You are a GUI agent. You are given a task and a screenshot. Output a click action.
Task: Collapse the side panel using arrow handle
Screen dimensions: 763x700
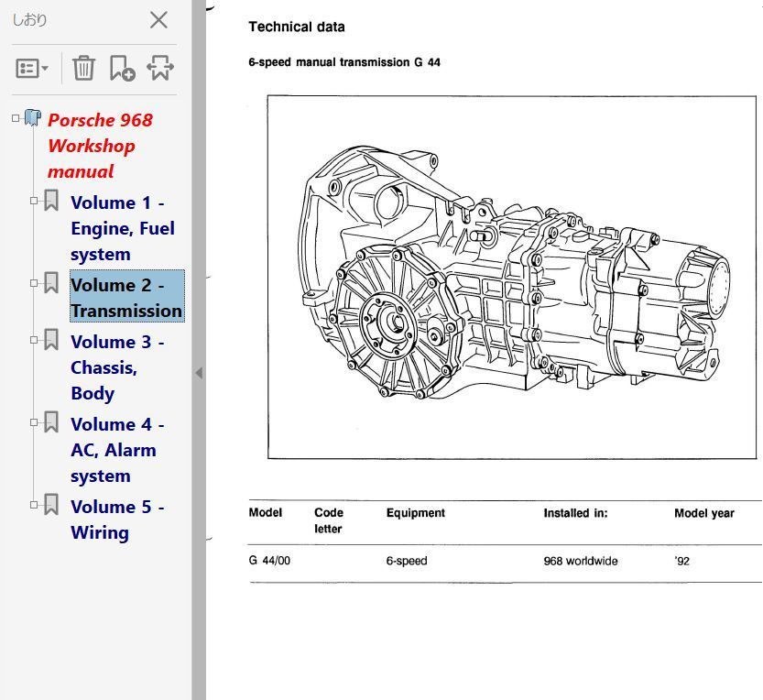pyautogui.click(x=199, y=373)
